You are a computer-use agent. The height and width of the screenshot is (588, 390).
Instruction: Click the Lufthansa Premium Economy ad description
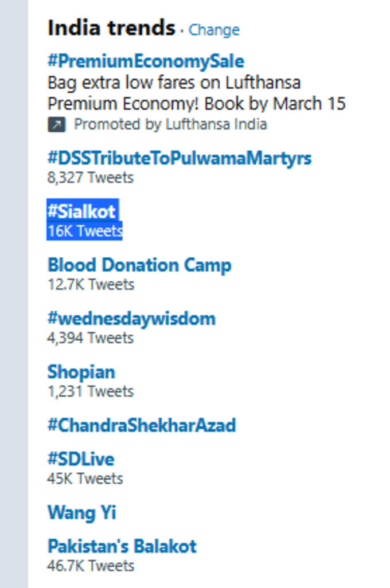196,93
